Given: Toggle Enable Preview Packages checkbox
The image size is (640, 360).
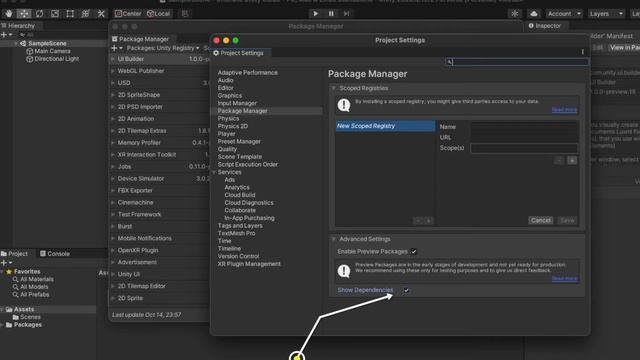Looking at the screenshot, I should pyautogui.click(x=414, y=252).
